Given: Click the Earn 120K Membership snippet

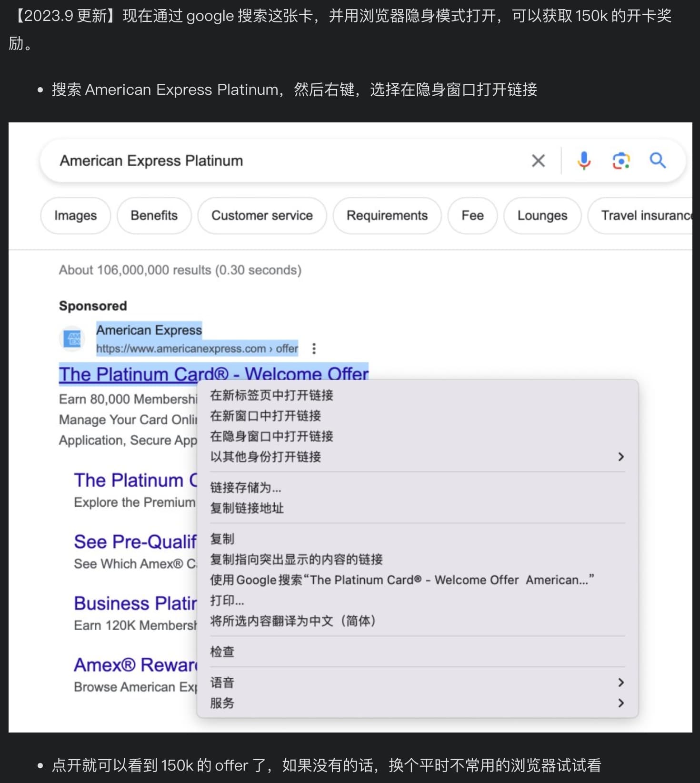Looking at the screenshot, I should coord(135,625).
